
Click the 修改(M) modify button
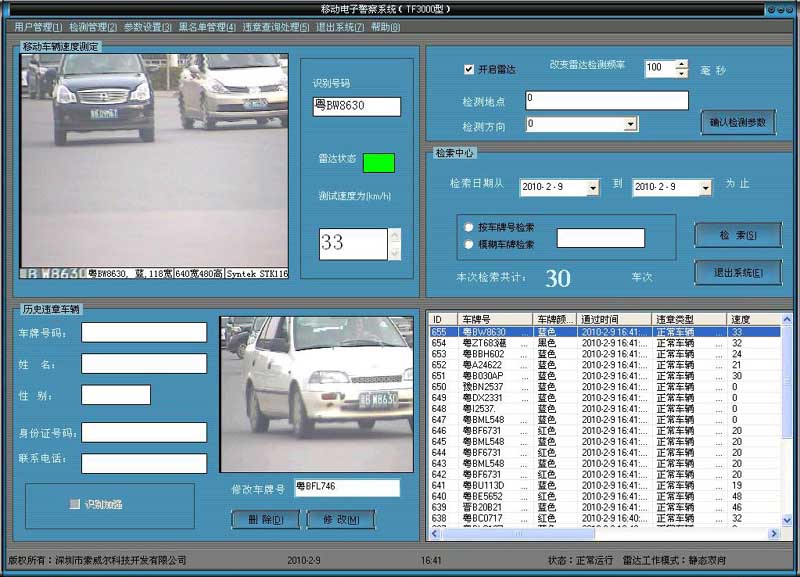(340, 520)
